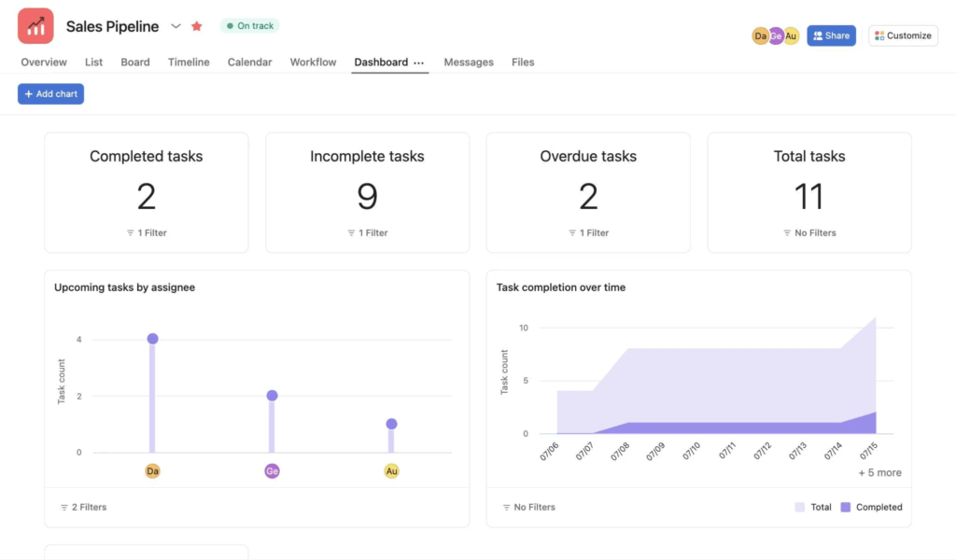Screen dimensions: 956x560
Task: Click the Au member avatar in header
Action: (x=792, y=36)
